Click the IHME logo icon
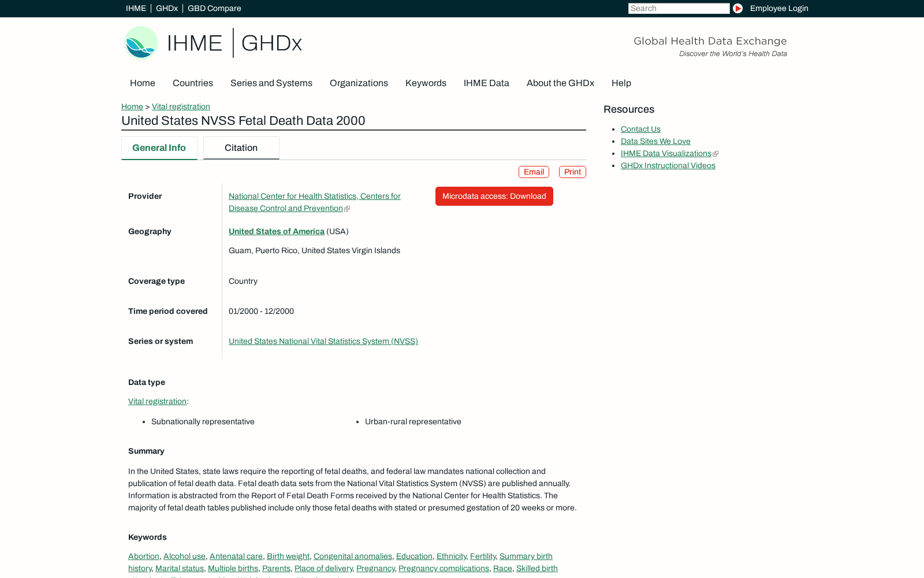This screenshot has height=578, width=924. 141,43
